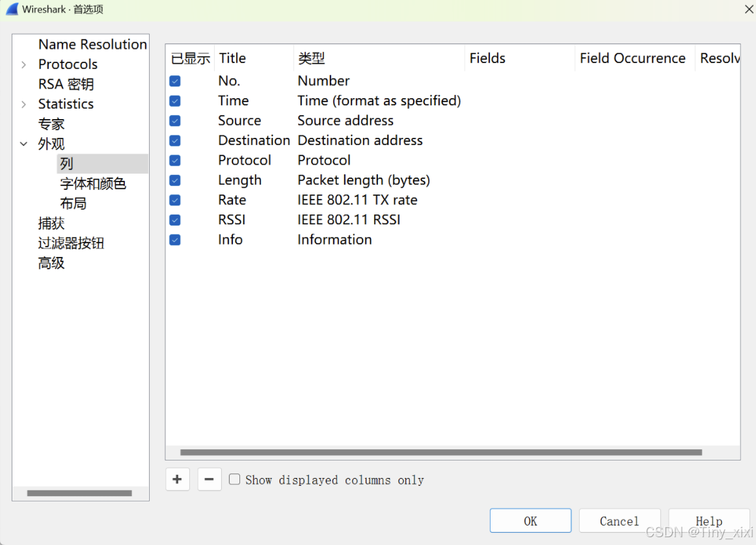Image resolution: width=756 pixels, height=545 pixels.
Task: Select Statistics in the preferences tree
Action: (66, 104)
